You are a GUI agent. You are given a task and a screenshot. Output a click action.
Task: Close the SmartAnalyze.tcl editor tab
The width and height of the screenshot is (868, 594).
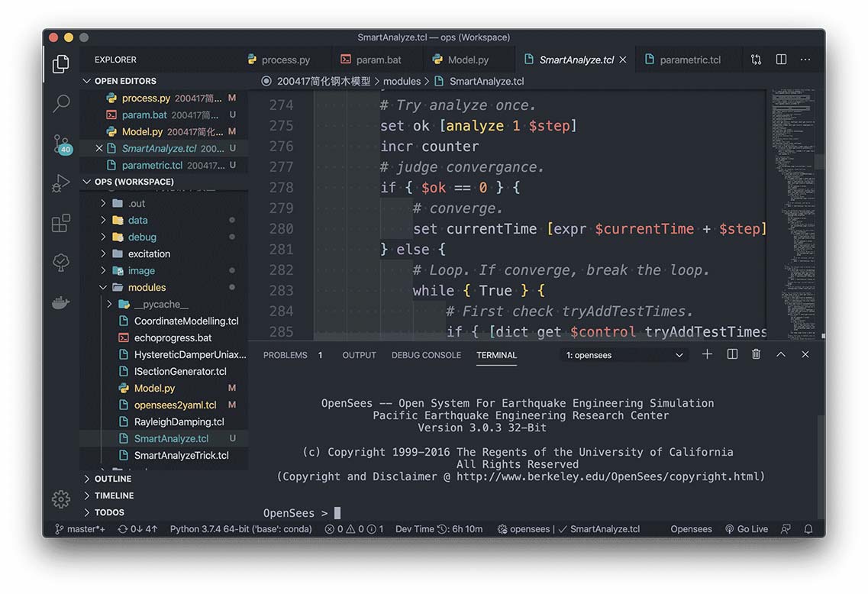(623, 60)
